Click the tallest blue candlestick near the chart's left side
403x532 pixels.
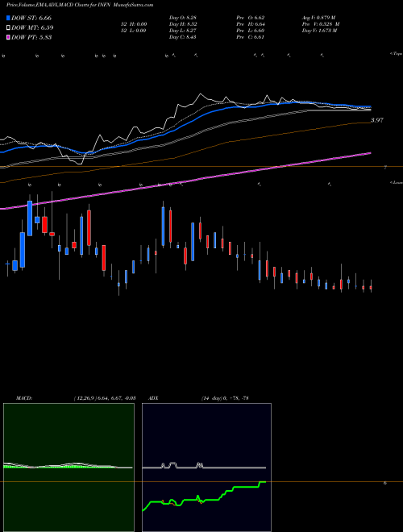30,218
